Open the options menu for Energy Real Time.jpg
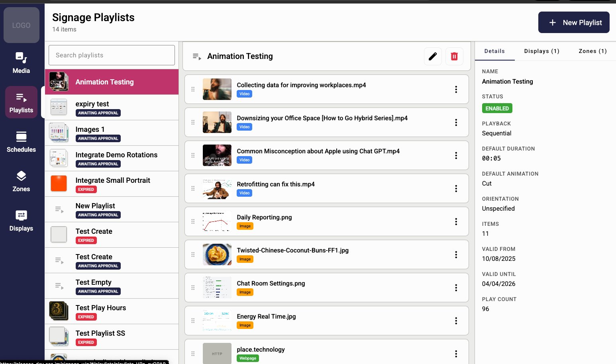Image resolution: width=616 pixels, height=364 pixels. click(456, 321)
